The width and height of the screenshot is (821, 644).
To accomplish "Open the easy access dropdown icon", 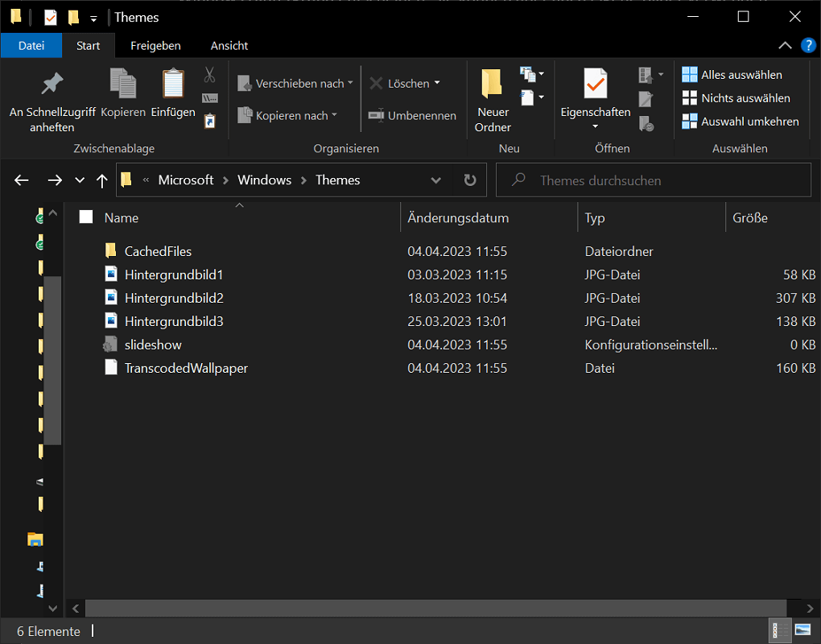I will pos(532,97).
